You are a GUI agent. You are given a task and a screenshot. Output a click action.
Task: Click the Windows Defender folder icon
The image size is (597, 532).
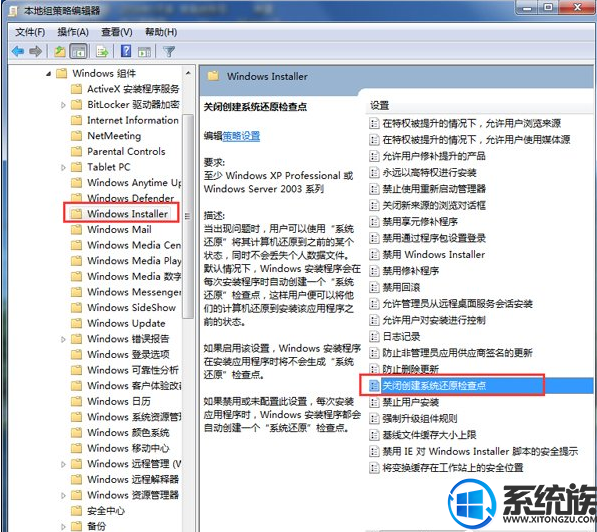coord(77,198)
